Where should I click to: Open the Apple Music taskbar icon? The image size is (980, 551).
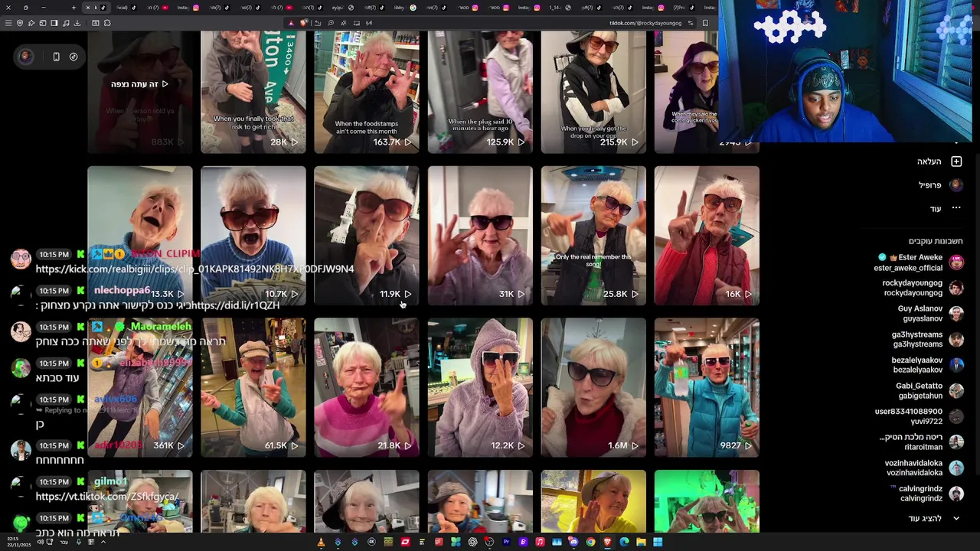pyautogui.click(x=541, y=542)
